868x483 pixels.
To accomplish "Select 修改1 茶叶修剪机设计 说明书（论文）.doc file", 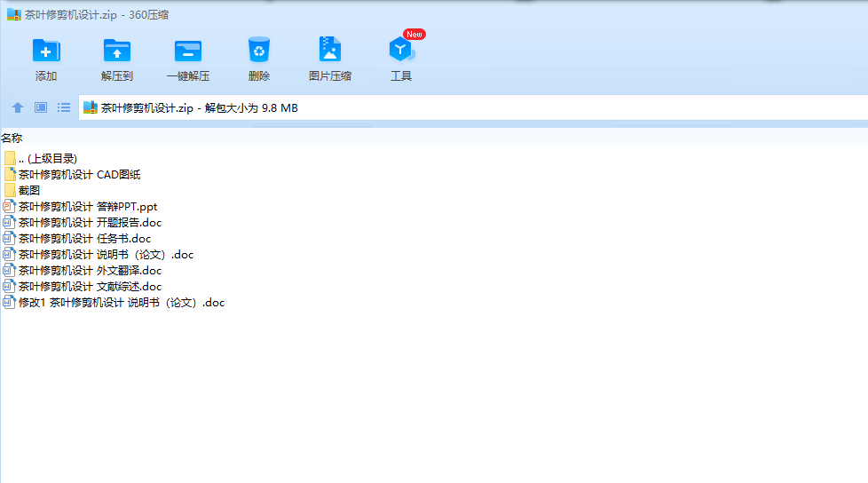I will 114,303.
